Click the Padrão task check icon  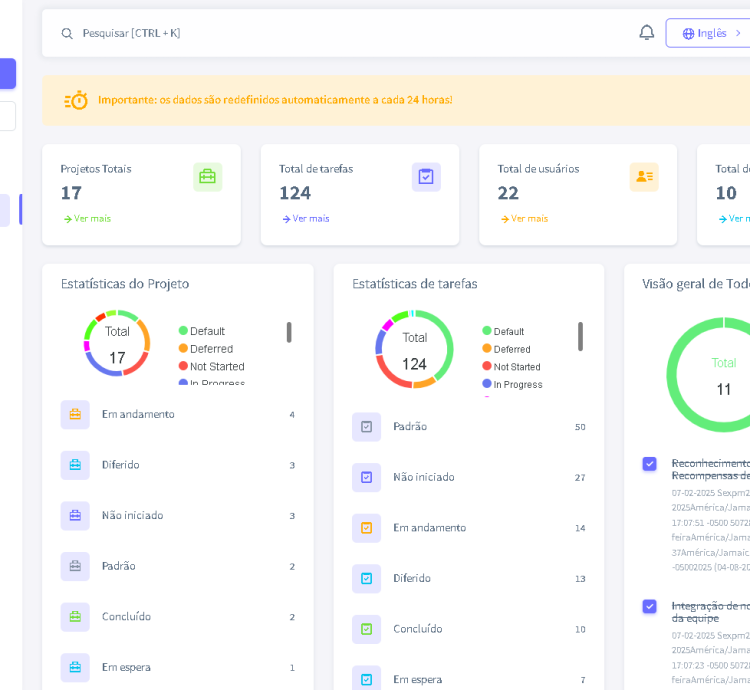click(366, 427)
